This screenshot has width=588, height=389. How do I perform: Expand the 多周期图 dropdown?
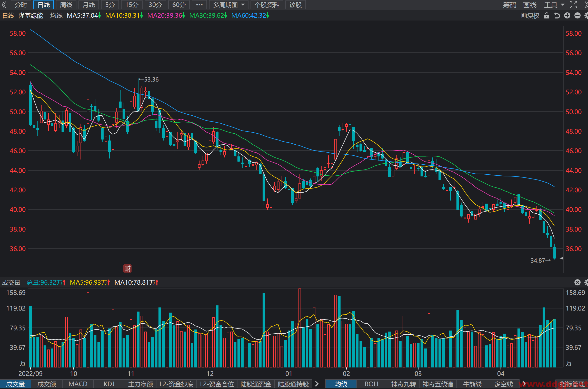tap(229, 5)
